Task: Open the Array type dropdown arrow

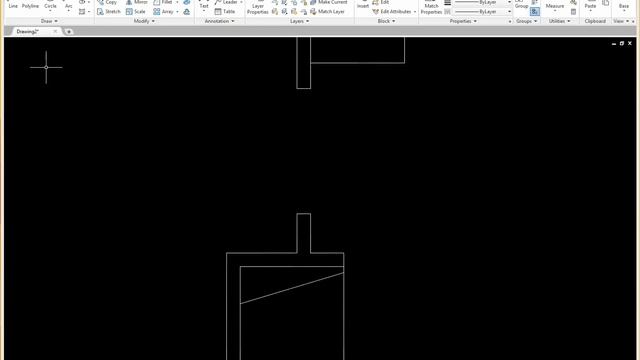Action: (x=177, y=12)
